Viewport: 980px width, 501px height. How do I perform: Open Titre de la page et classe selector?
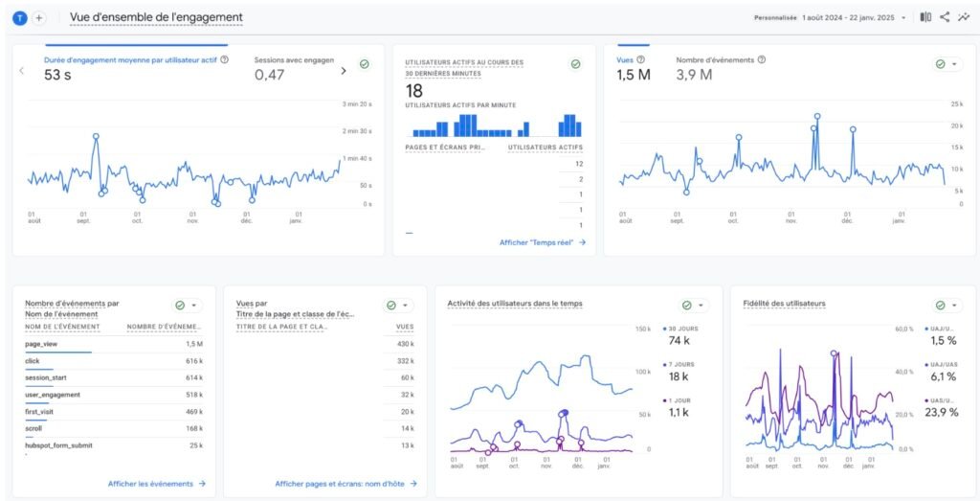tap(295, 314)
